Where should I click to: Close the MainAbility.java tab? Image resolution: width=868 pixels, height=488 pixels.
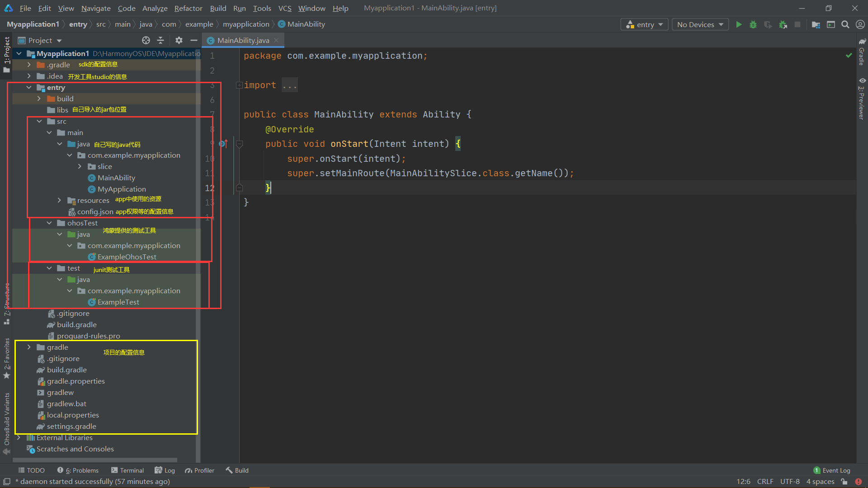[276, 40]
